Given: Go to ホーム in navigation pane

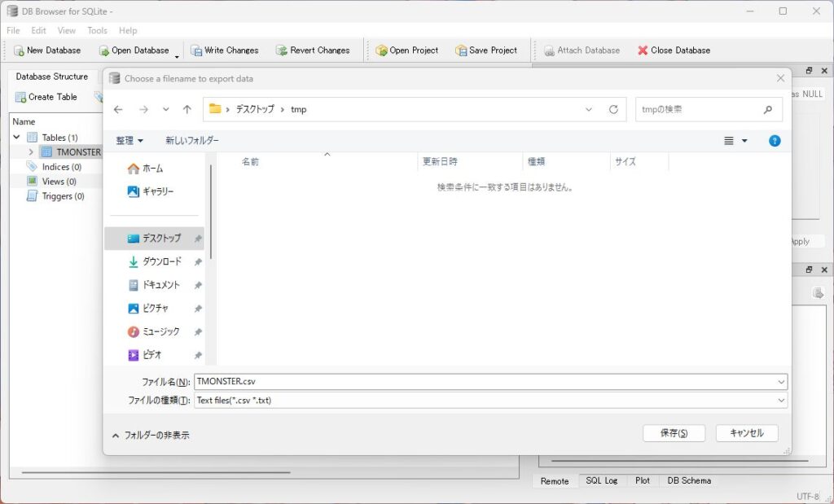Looking at the screenshot, I should coord(151,169).
